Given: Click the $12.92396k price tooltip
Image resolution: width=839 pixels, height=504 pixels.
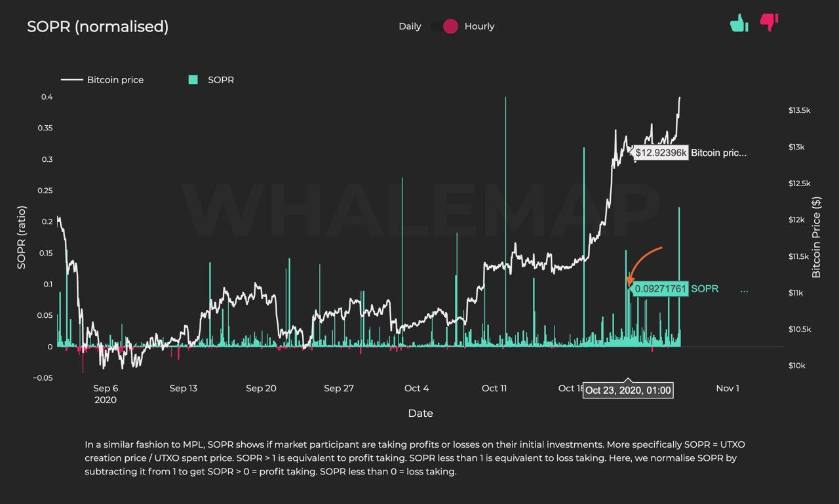Looking at the screenshot, I should tap(661, 153).
